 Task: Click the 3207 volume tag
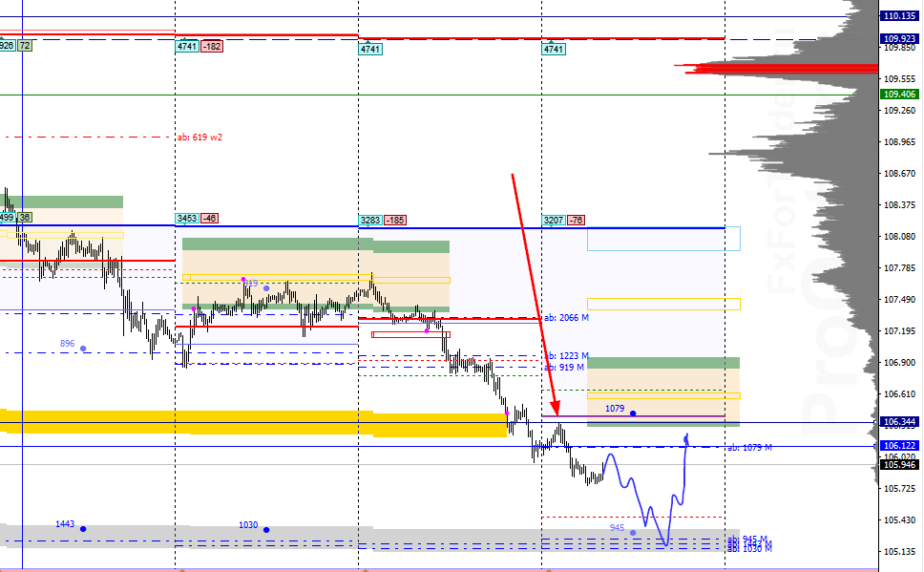(554, 221)
